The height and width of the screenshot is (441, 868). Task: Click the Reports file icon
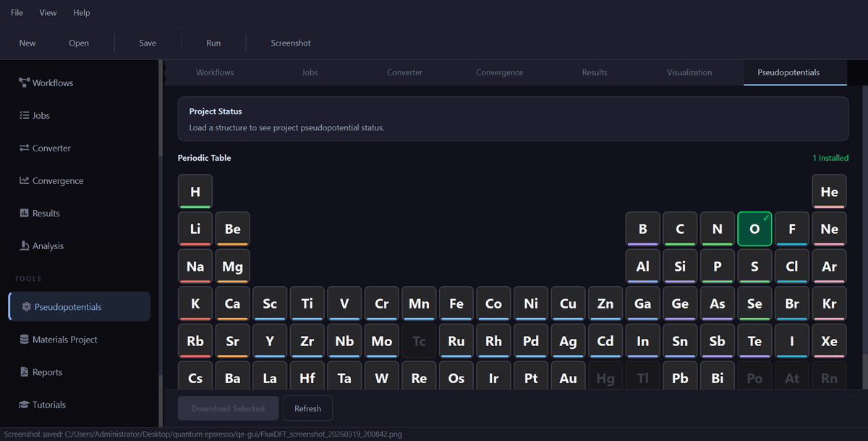click(25, 372)
